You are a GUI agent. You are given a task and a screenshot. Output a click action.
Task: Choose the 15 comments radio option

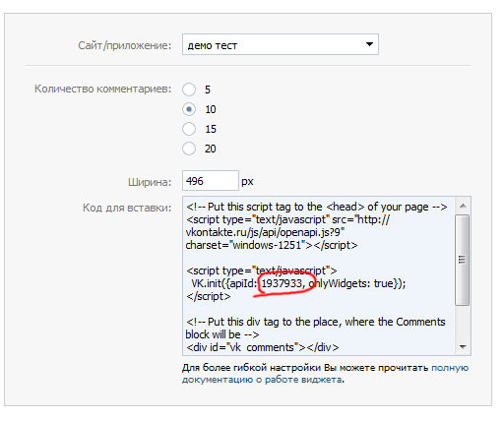pos(189,129)
